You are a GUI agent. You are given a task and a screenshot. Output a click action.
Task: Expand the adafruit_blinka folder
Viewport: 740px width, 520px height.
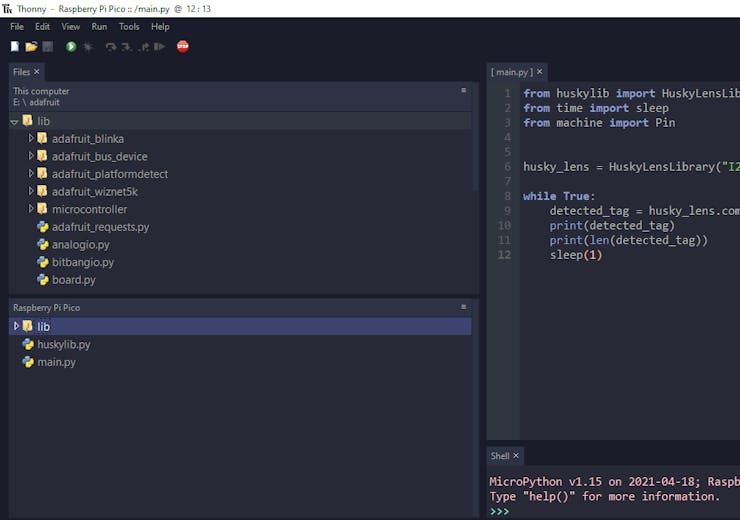[31, 138]
